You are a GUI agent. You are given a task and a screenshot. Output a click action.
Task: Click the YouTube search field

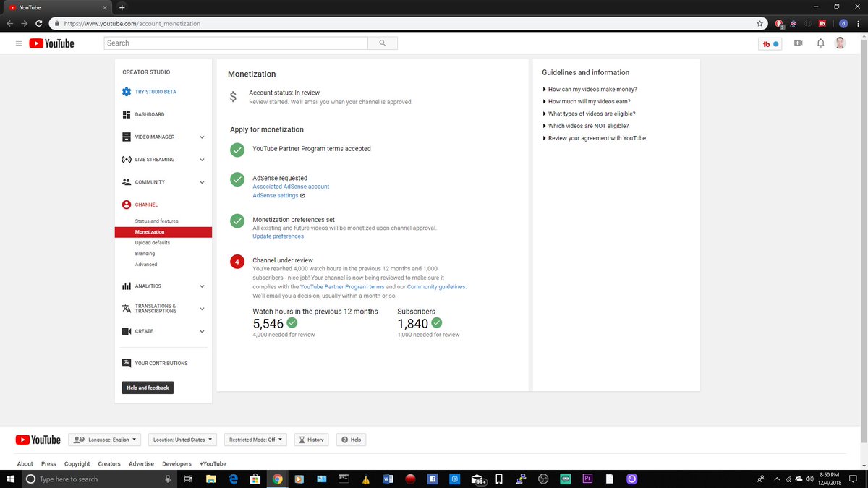pyautogui.click(x=236, y=43)
